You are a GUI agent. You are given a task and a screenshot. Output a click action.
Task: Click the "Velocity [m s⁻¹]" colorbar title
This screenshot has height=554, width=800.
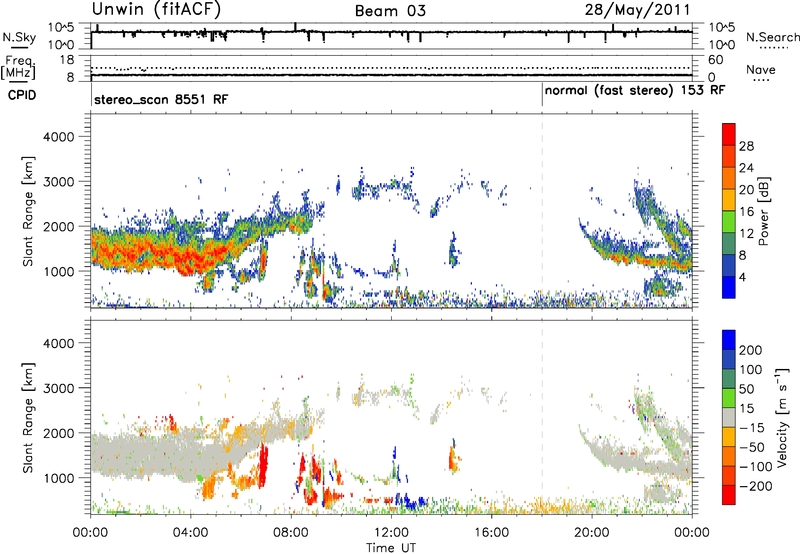pyautogui.click(x=782, y=417)
